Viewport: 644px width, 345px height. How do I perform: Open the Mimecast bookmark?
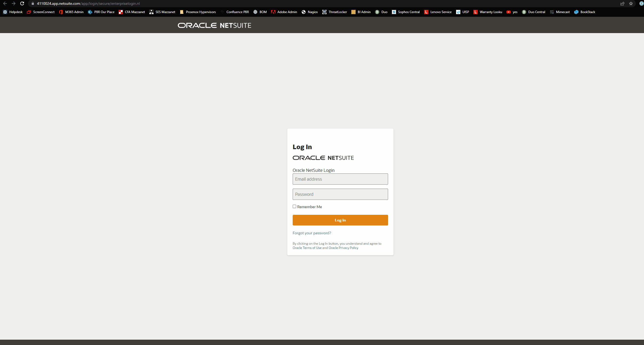(x=560, y=12)
